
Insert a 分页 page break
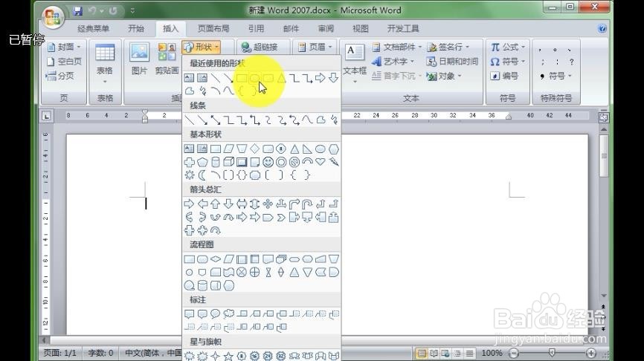click(x=60, y=76)
